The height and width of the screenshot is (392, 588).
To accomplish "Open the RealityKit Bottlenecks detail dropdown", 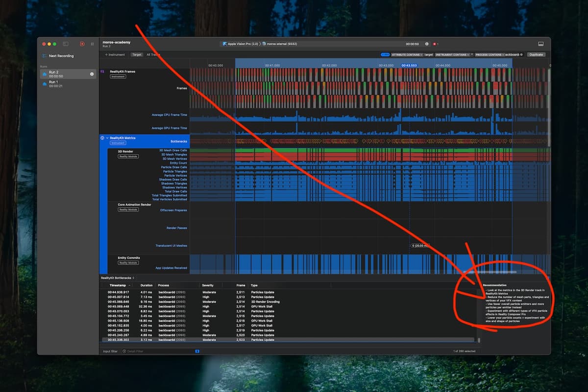I will point(118,278).
